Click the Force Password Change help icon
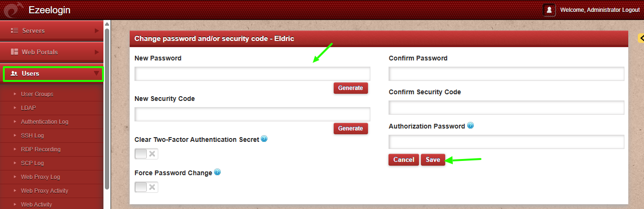The width and height of the screenshot is (644, 209). pos(217,172)
